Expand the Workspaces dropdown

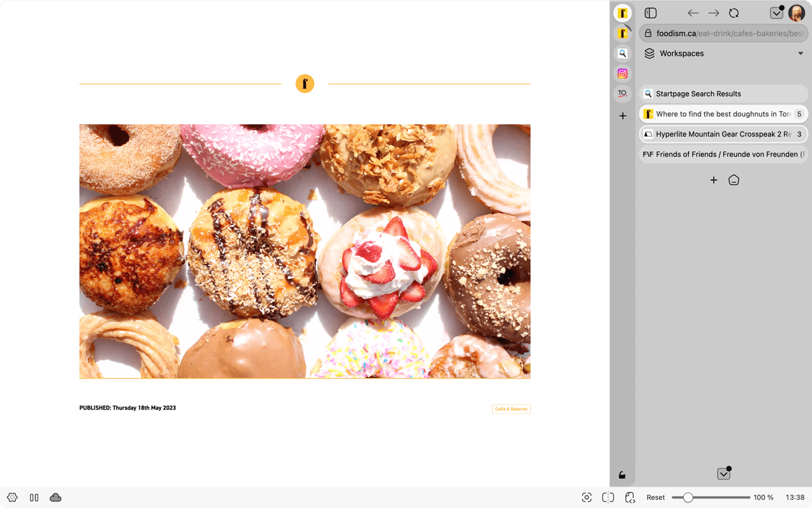pos(800,53)
